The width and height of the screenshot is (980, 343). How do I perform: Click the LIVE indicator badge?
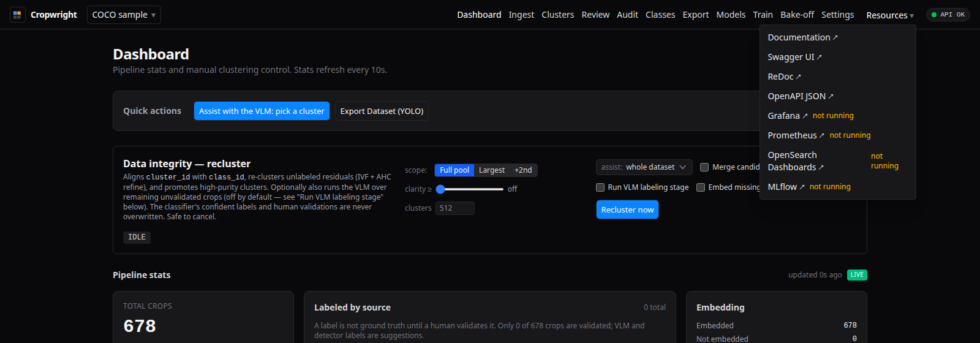(857, 275)
